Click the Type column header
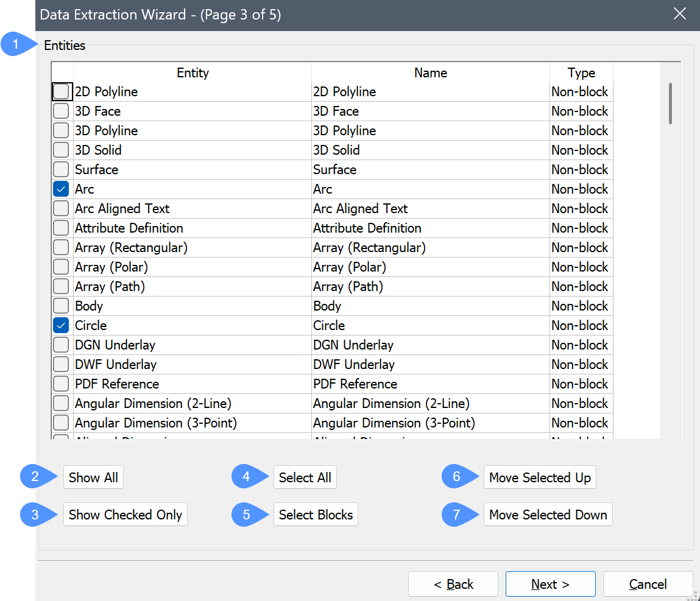 click(581, 73)
